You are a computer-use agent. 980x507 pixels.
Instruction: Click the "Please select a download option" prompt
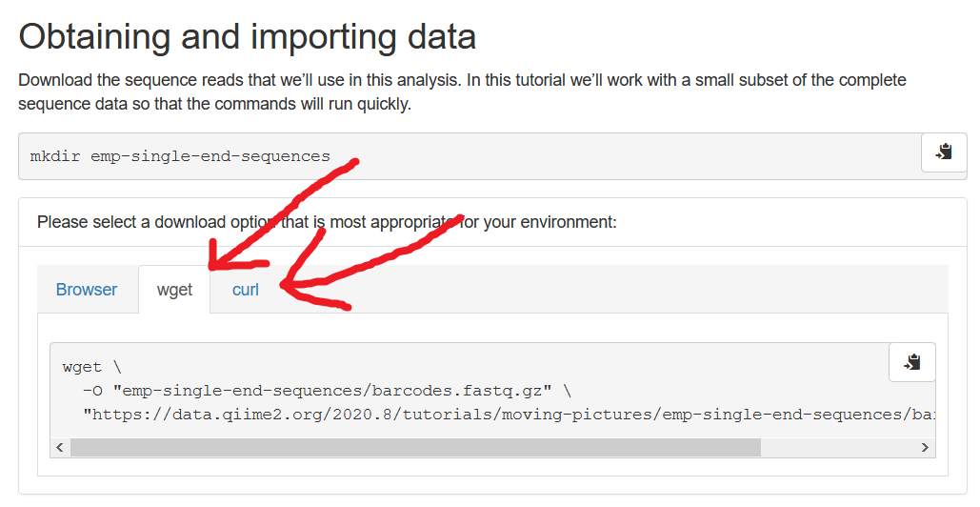tap(327, 222)
